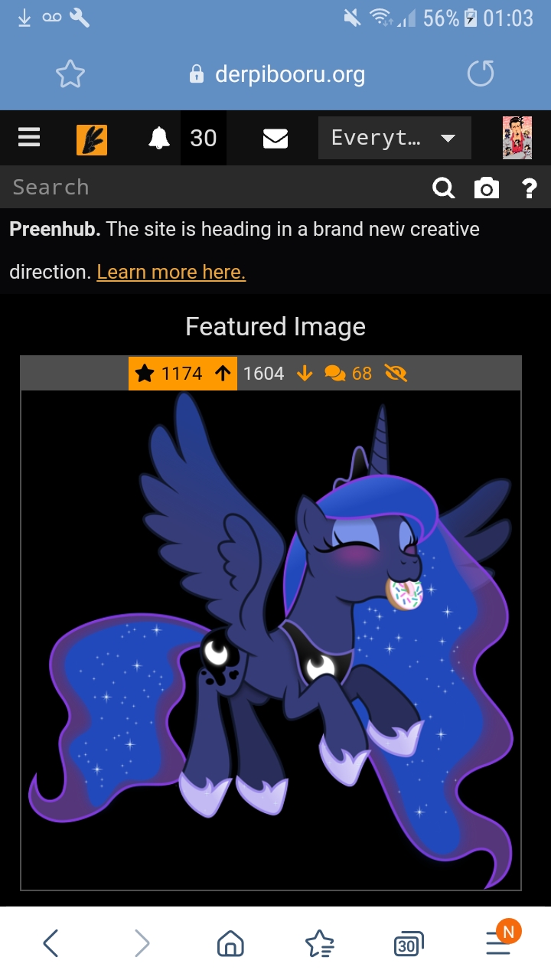
Task: Open search help question mark
Action: 529,188
